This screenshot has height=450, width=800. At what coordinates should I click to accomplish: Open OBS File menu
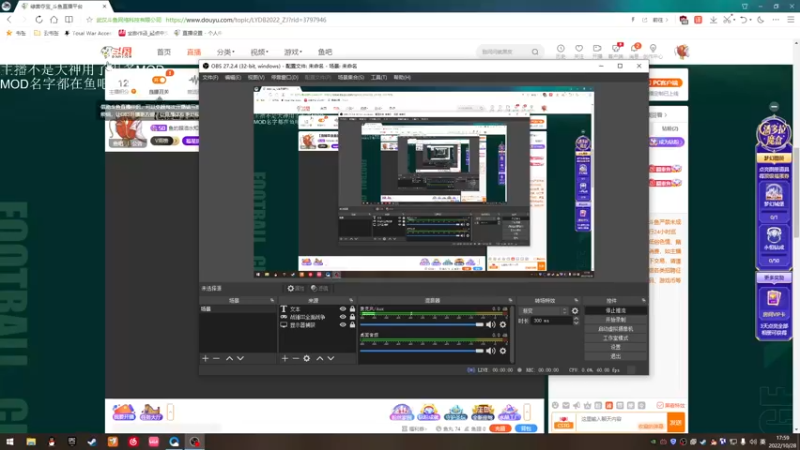click(x=210, y=78)
